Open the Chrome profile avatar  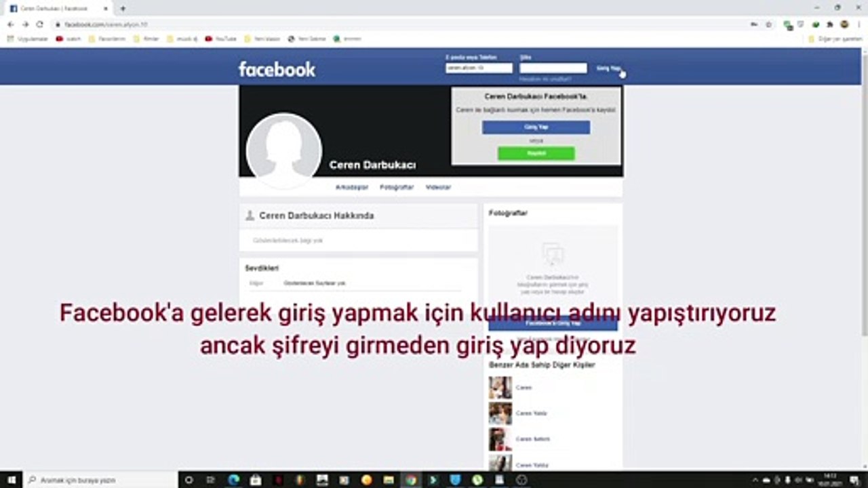tap(844, 24)
